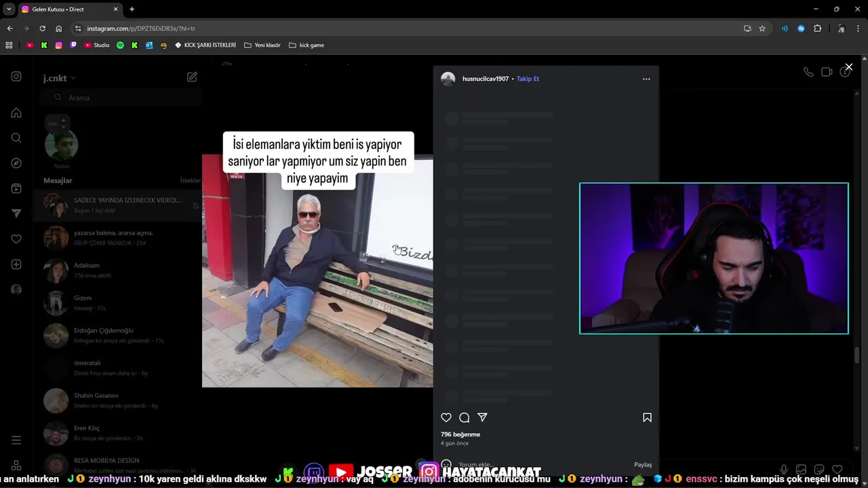The width and height of the screenshot is (868, 488).
Task: Create new post plus icon
Action: (16, 264)
